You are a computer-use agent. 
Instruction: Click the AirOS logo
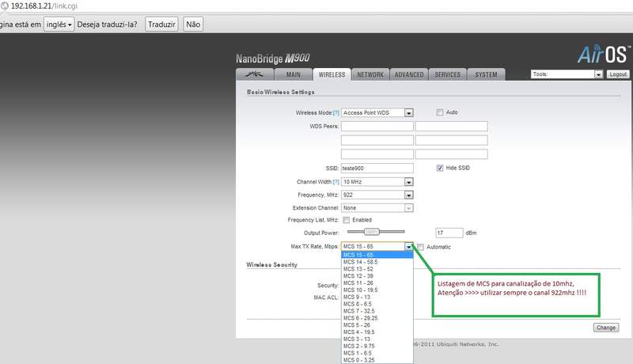pyautogui.click(x=603, y=55)
